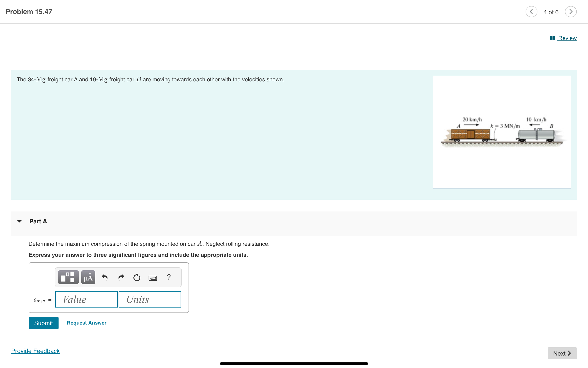The width and height of the screenshot is (588, 368).
Task: Click the undo arrow icon
Action: [105, 277]
